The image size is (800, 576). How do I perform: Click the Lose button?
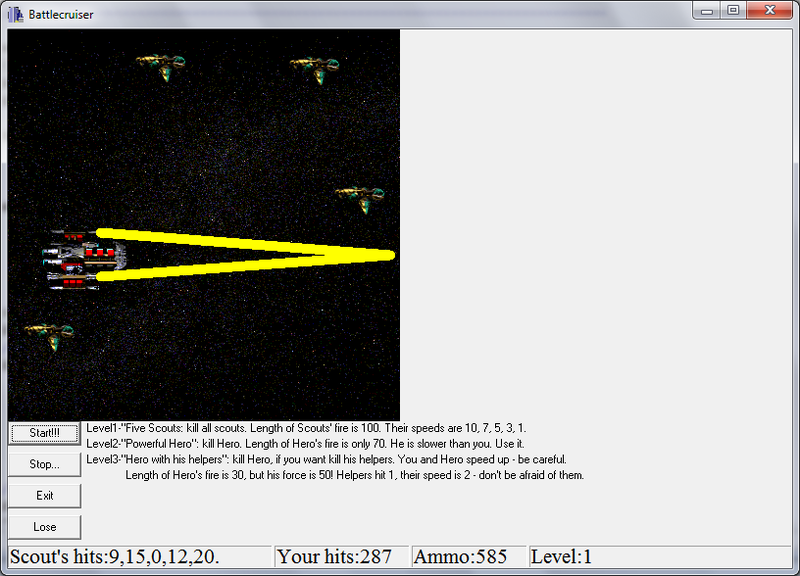click(44, 527)
